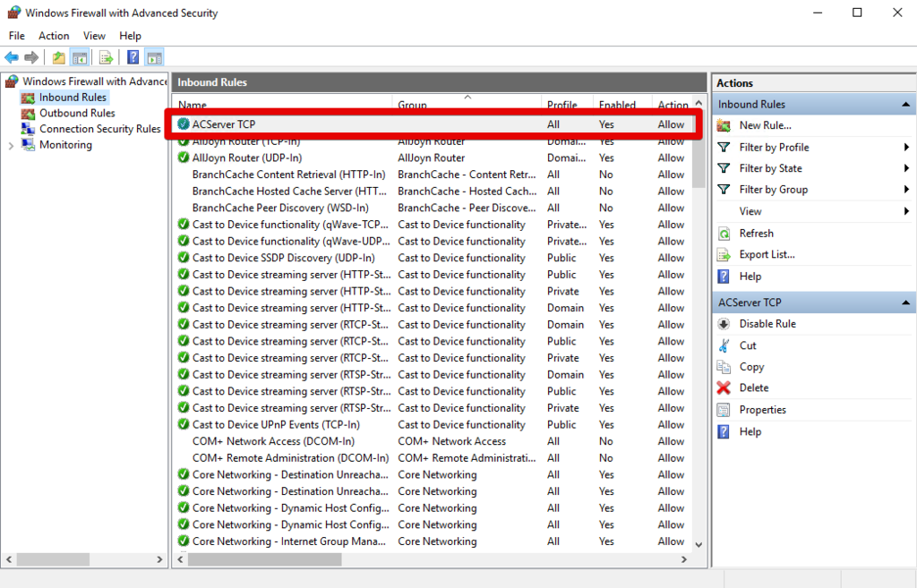Open the Filter by Group submenu
The image size is (917, 588).
813,190
